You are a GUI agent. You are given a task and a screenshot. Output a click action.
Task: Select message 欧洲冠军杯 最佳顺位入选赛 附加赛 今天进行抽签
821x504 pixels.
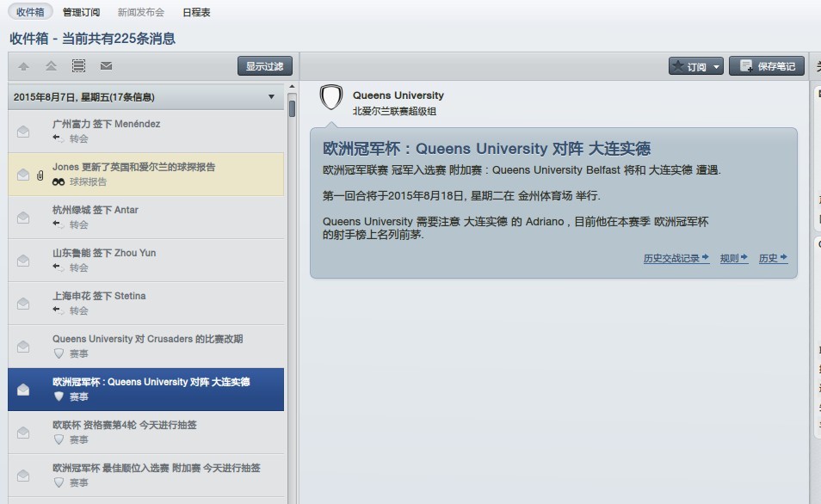(x=146, y=476)
